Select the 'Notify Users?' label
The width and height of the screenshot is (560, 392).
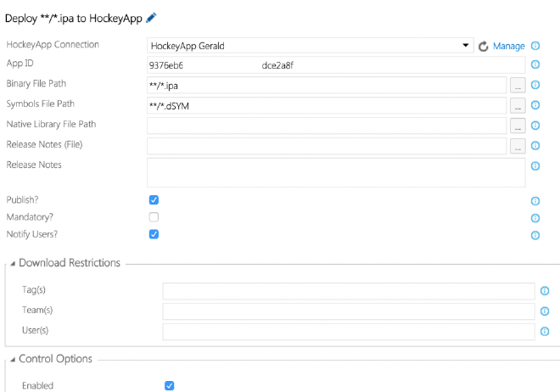pos(32,234)
